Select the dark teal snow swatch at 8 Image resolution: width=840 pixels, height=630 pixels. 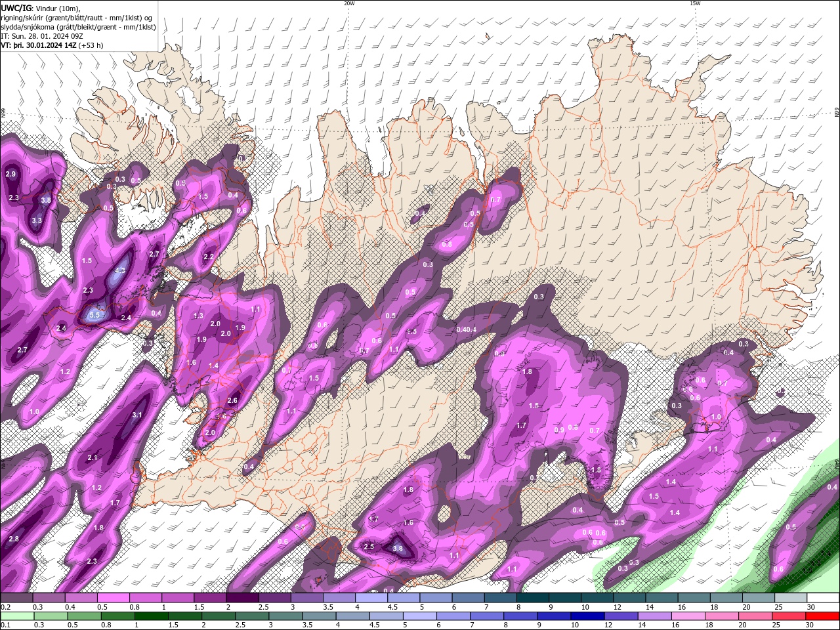pyautogui.click(x=533, y=598)
